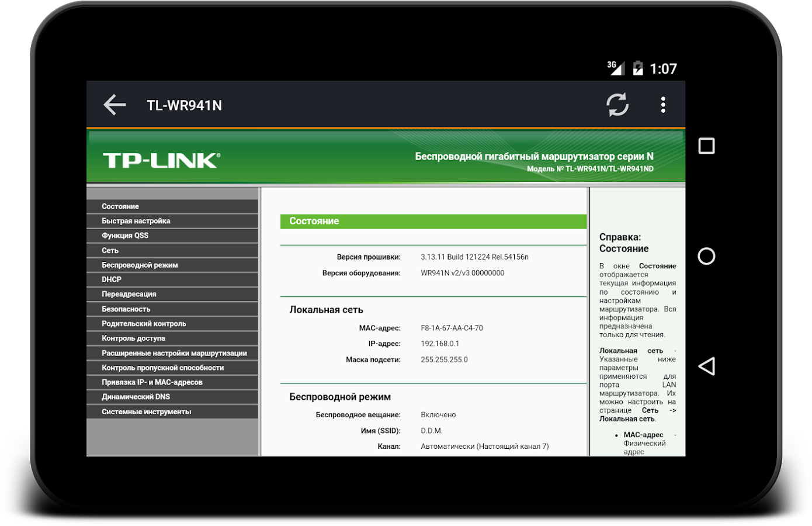Click the TL-WR941N title text

(x=184, y=105)
